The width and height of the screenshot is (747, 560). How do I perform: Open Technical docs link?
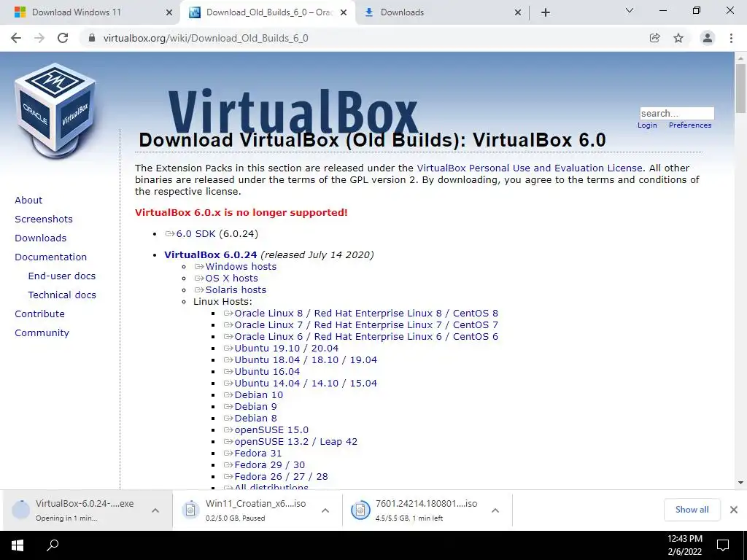point(62,295)
